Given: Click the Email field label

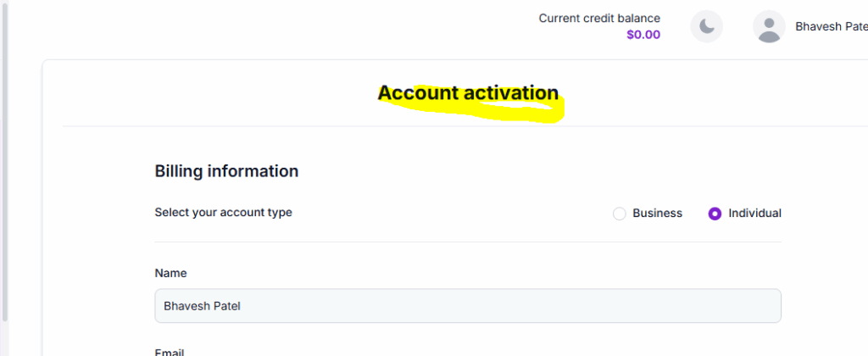Looking at the screenshot, I should coord(170,352).
